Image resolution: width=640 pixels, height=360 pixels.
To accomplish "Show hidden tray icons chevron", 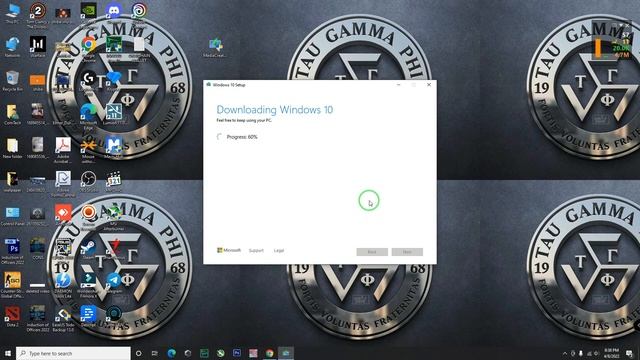I will click(x=565, y=353).
